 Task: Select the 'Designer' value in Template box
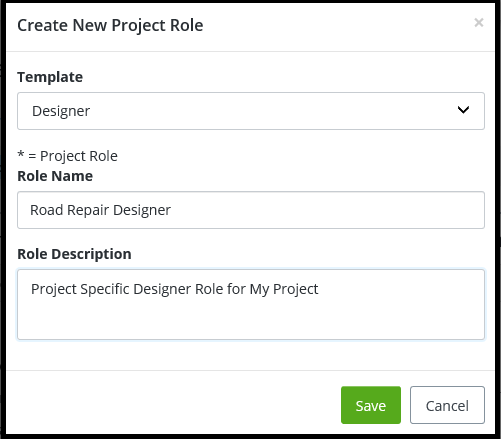click(x=61, y=111)
